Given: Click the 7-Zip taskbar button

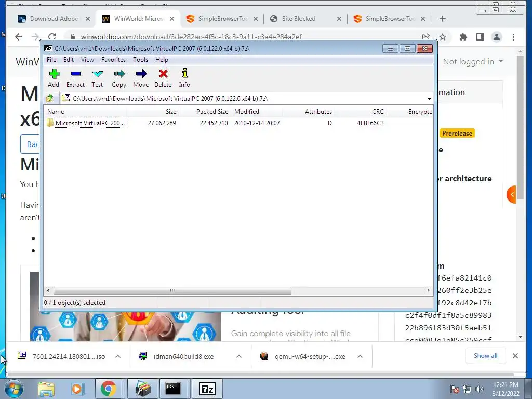Looking at the screenshot, I should tap(207, 389).
